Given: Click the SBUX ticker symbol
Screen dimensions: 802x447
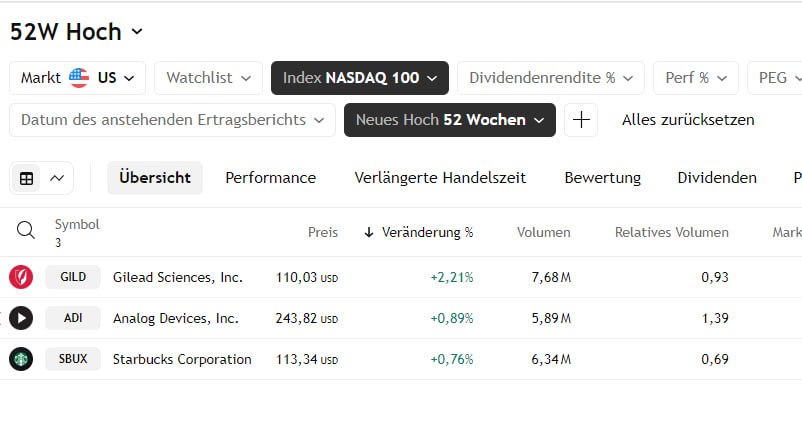Looking at the screenshot, I should coord(73,359).
